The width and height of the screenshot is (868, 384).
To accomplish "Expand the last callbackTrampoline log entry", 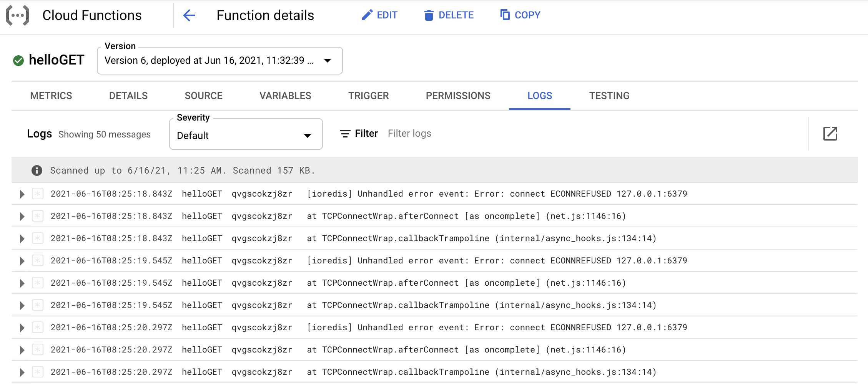I will 22,372.
